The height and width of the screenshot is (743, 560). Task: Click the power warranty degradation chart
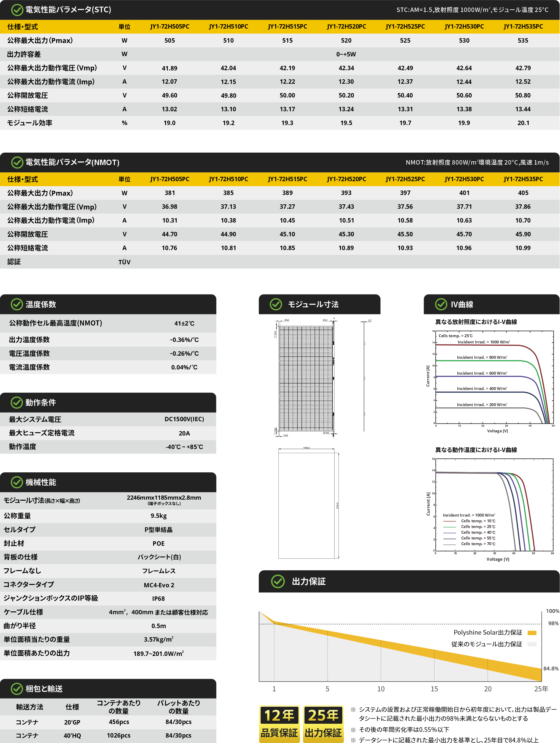pyautogui.click(x=400, y=646)
